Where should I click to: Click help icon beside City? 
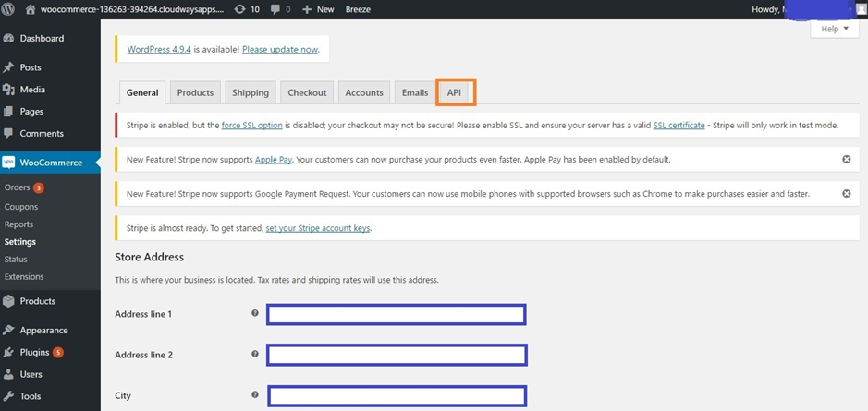pos(255,395)
